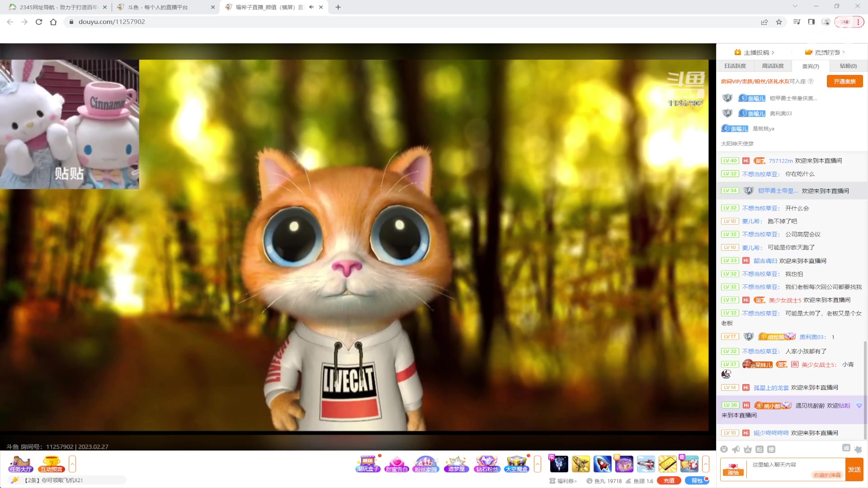Open the 钻石粉丝 diamond icon
The height and width of the screenshot is (488, 868).
coord(486,464)
